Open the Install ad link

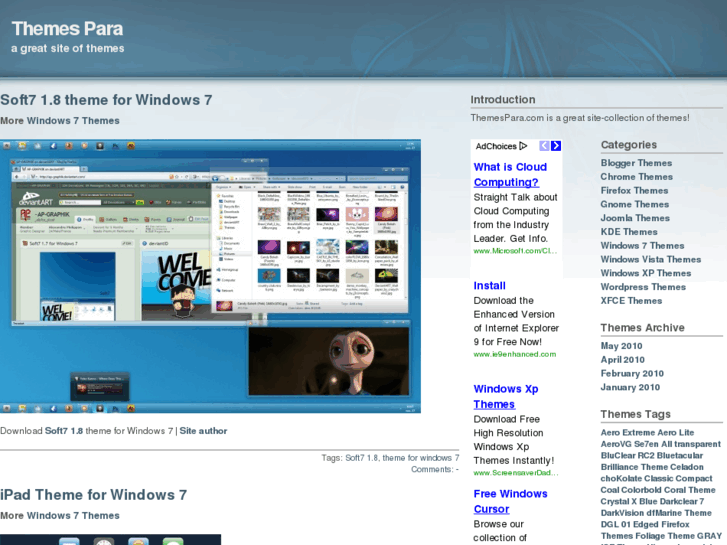pyautogui.click(x=490, y=286)
